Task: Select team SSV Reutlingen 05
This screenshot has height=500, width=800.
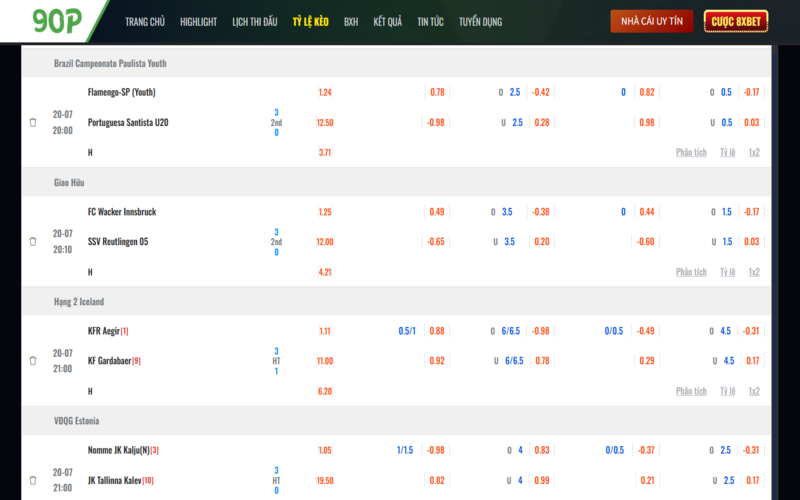Action: click(x=118, y=241)
